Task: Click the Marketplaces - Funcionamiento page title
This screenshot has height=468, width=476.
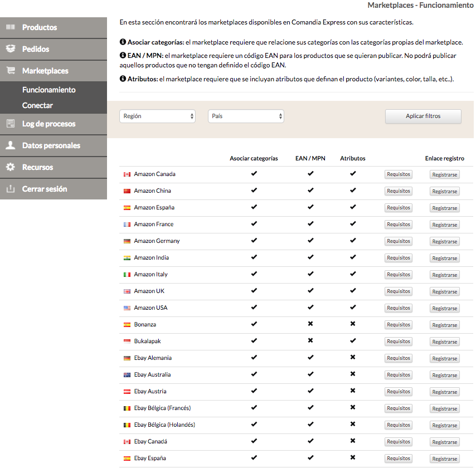Action: pos(420,5)
